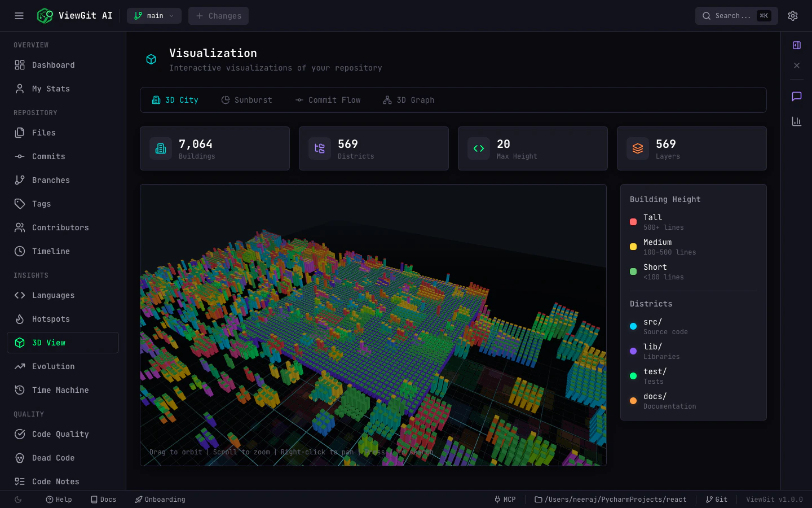Viewport: 812px width, 508px height.
Task: Click the Hotspots flame icon
Action: pos(20,319)
